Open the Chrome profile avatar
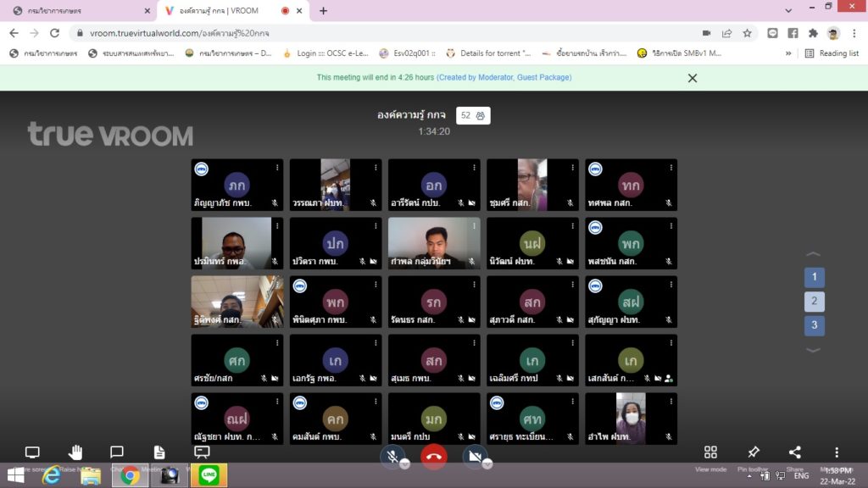This screenshot has height=488, width=868. (x=833, y=33)
